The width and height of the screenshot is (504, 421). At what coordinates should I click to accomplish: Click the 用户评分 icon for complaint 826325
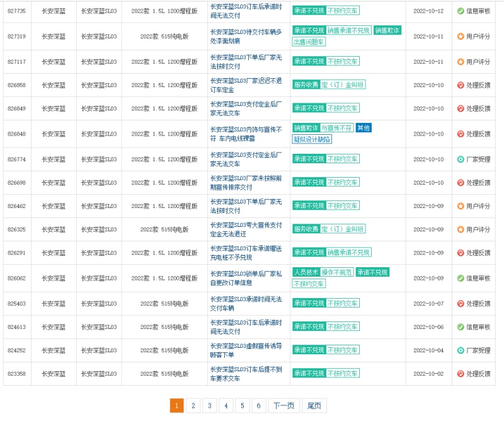pyautogui.click(x=461, y=229)
